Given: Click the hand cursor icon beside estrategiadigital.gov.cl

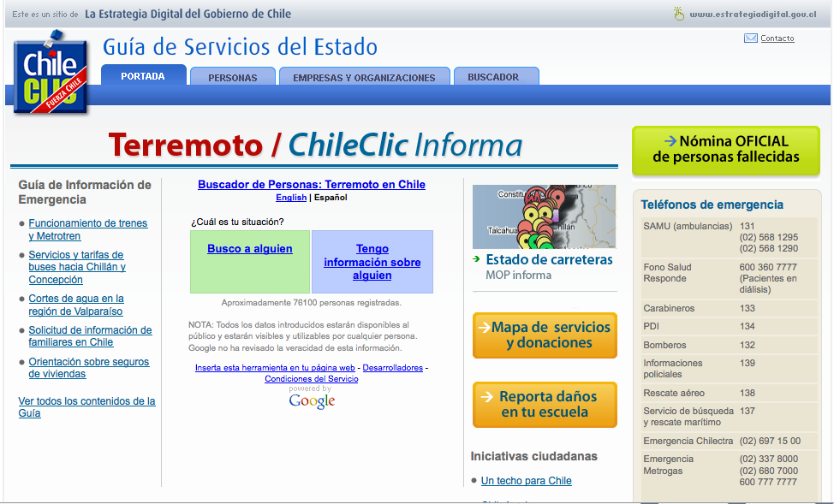Looking at the screenshot, I should click(x=679, y=14).
